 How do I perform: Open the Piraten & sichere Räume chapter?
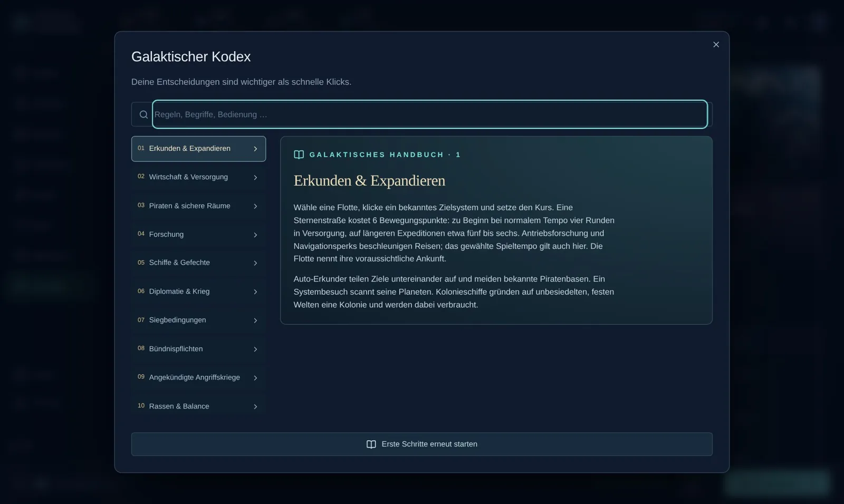click(198, 206)
